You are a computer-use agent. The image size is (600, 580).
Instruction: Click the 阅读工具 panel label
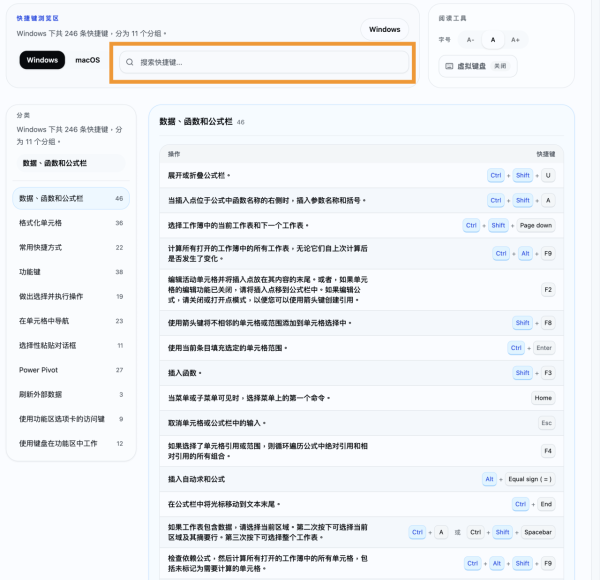tap(452, 18)
